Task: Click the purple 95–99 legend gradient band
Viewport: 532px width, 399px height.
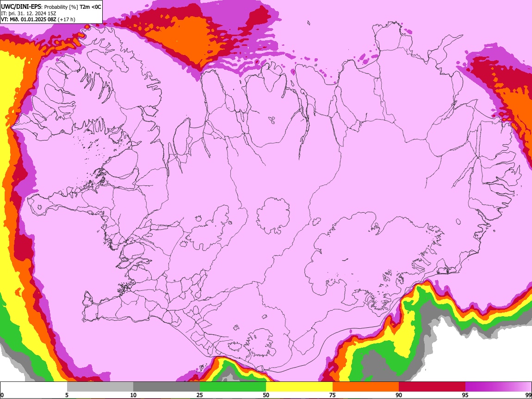Action: (498, 387)
